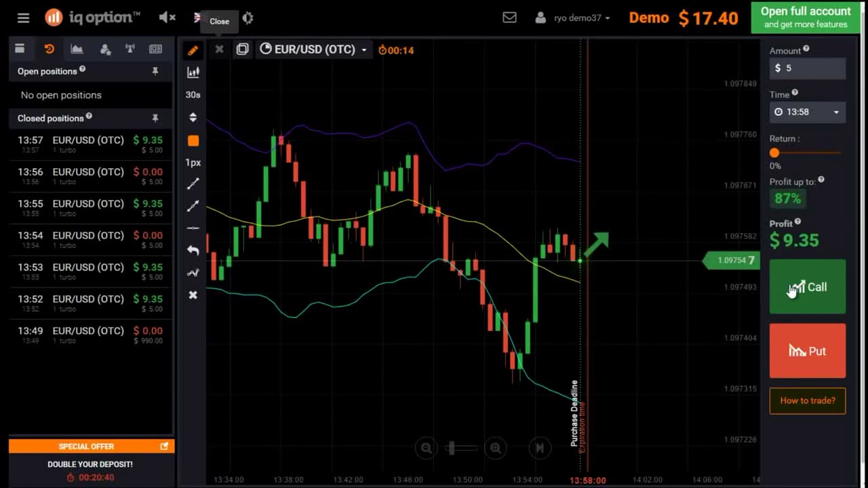Image resolution: width=868 pixels, height=488 pixels.
Task: Pin the Open positions section
Action: (155, 71)
